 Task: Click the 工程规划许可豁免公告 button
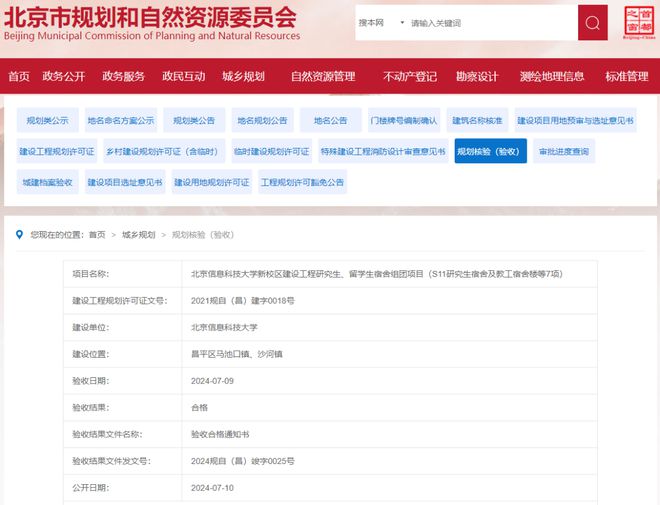[303, 183]
